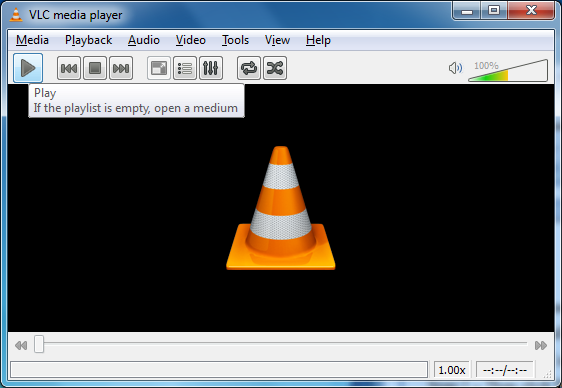Screen dimensions: 562x388
Task: Click the VLC cone icon in title bar
Action: click(x=16, y=15)
